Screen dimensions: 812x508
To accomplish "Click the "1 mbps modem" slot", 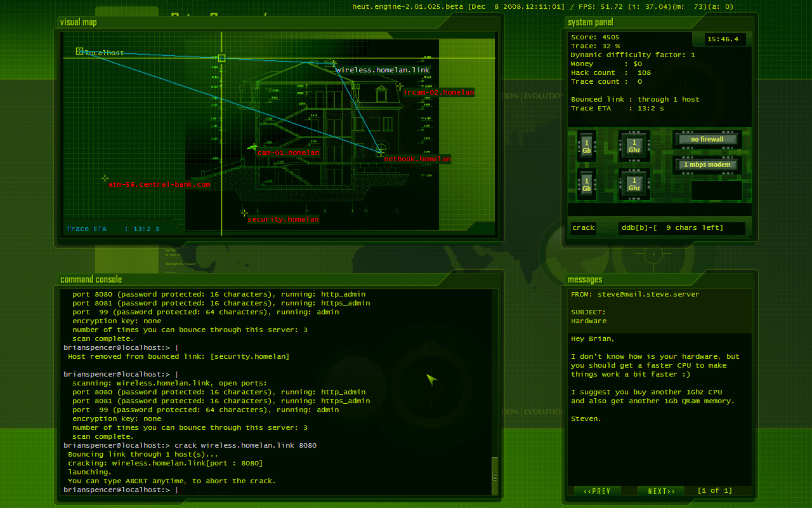I will coord(707,165).
